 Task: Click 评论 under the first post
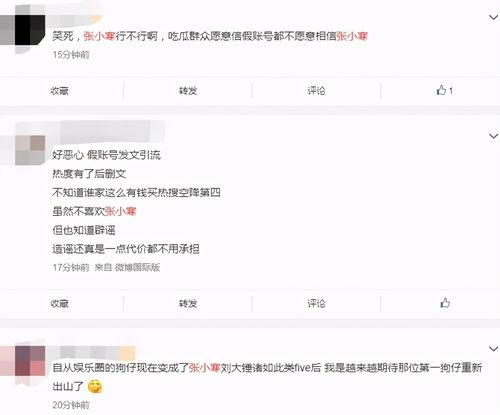(316, 91)
